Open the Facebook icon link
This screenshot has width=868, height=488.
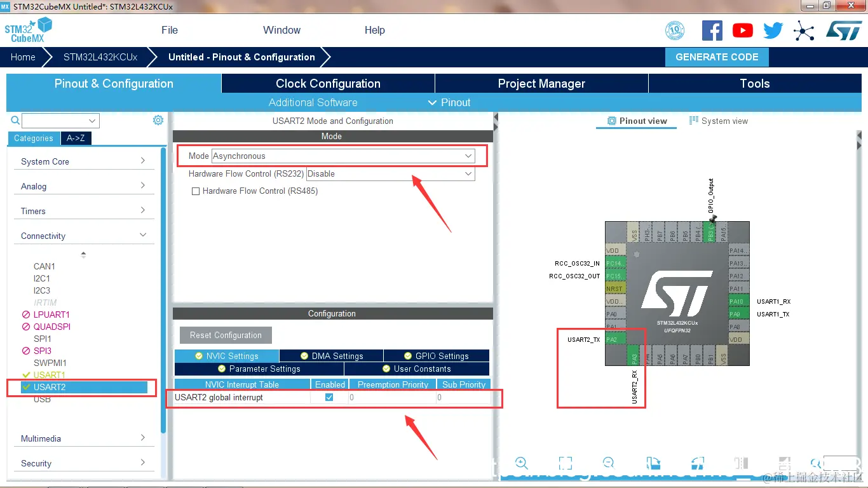(x=712, y=30)
